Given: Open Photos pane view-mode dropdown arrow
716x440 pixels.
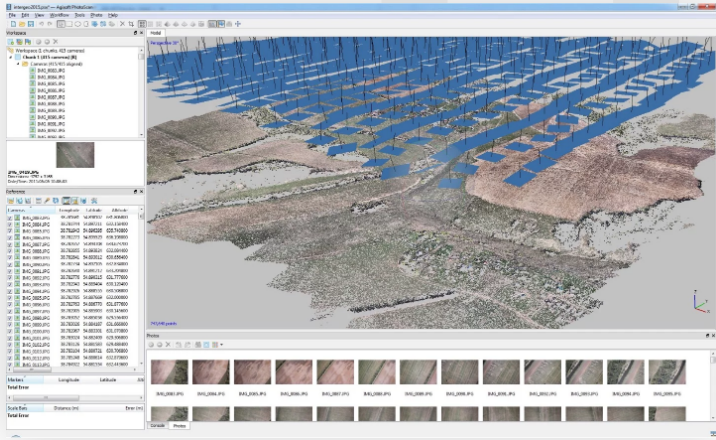Looking at the screenshot, I should [221, 345].
